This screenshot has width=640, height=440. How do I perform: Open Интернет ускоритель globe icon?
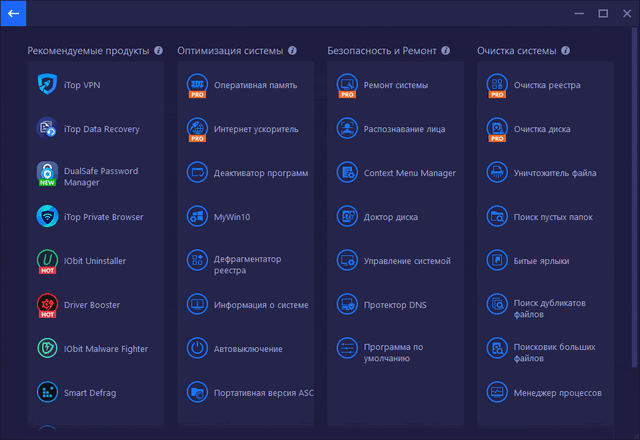point(197,129)
